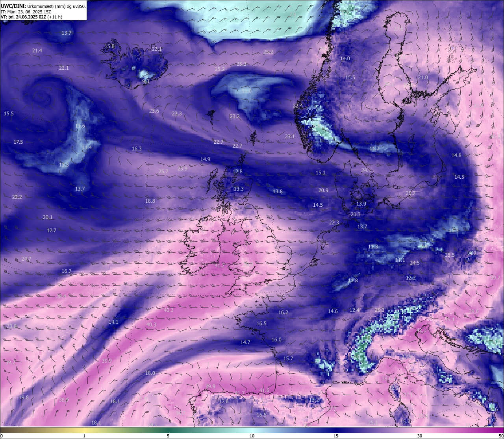This screenshot has height=439, width=504.
Task: Click the 20.1 value in the western Atlantic
Action: click(x=48, y=217)
